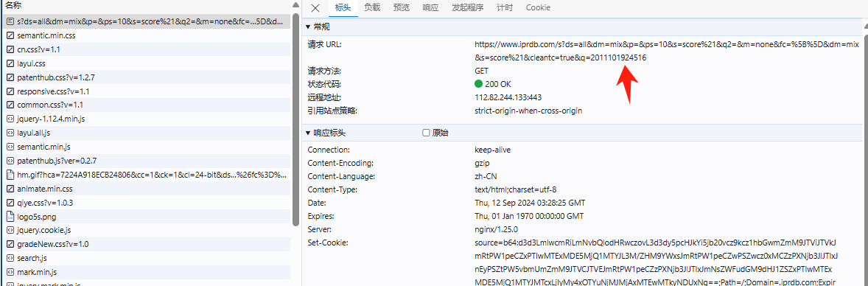Click the image icon for logo5s.png
This screenshot has height=286, width=868.
[x=10, y=217]
